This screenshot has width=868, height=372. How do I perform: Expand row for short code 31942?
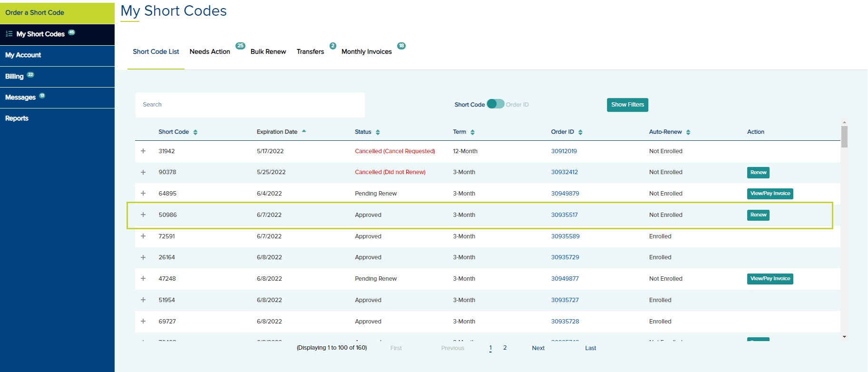tap(143, 151)
